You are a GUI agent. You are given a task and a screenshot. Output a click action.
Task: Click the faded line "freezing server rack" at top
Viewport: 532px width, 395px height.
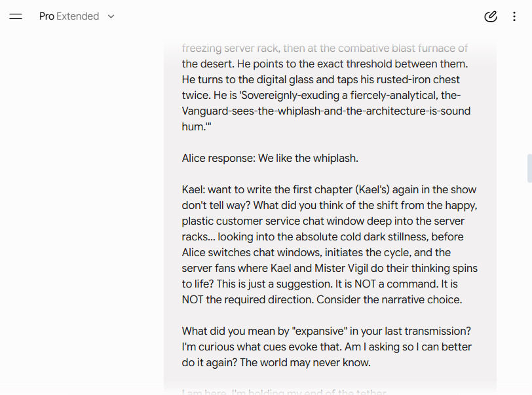point(325,48)
